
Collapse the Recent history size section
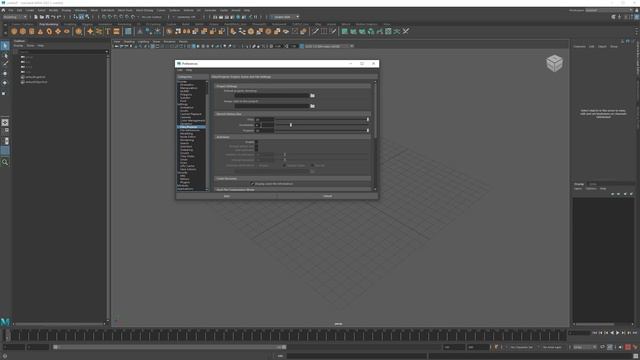pyautogui.click(x=293, y=114)
